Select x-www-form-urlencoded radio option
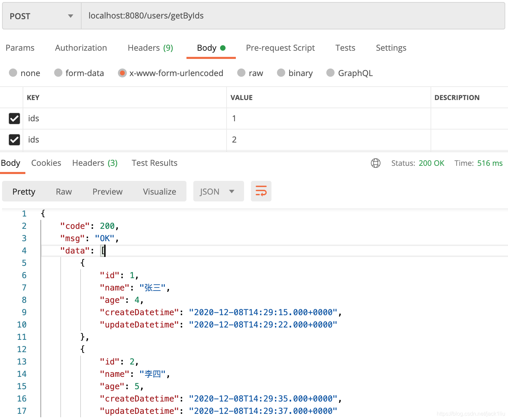The width and height of the screenshot is (508, 420). coord(122,73)
